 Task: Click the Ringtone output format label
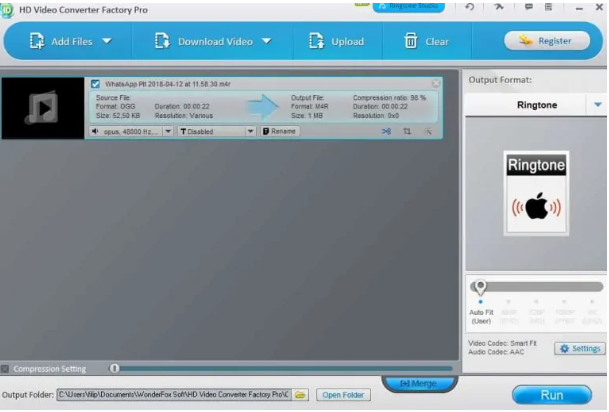click(537, 105)
